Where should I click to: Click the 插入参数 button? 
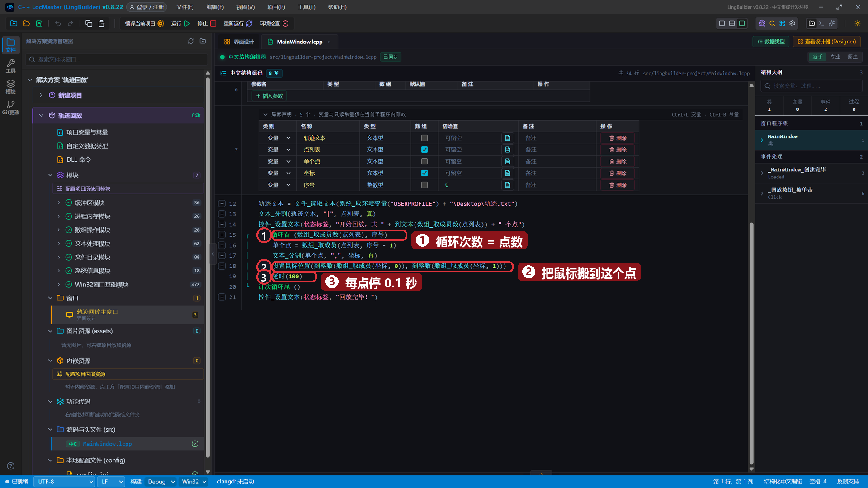(x=269, y=96)
